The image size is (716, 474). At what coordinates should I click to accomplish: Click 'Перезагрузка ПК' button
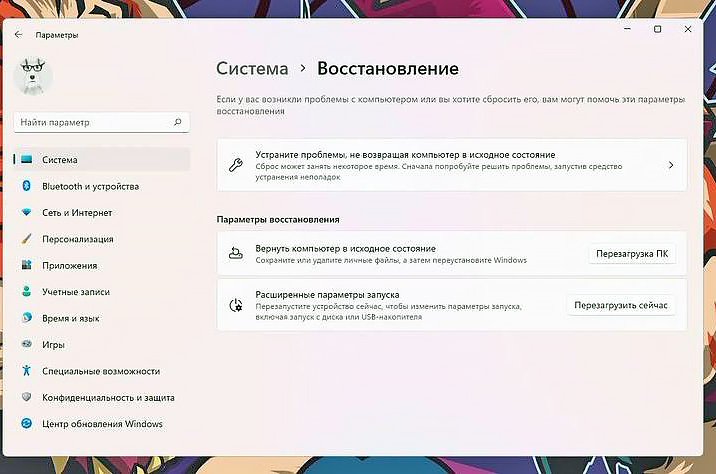[x=632, y=253]
